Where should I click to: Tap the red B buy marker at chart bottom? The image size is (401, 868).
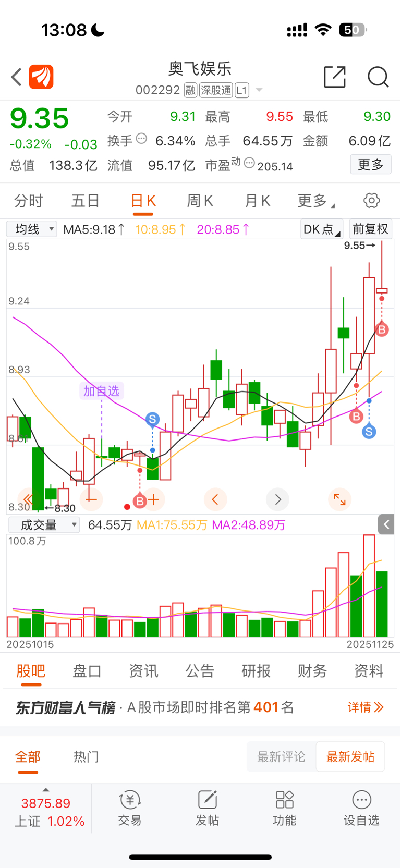(x=140, y=502)
